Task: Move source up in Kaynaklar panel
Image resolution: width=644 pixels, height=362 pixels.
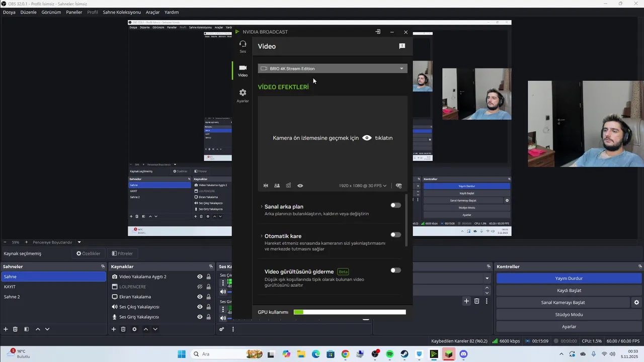Action: coord(145,329)
